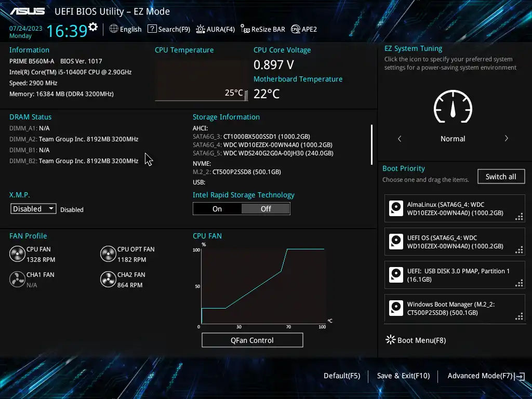Click the Switch all button
This screenshot has width=532, height=399.
point(501,177)
